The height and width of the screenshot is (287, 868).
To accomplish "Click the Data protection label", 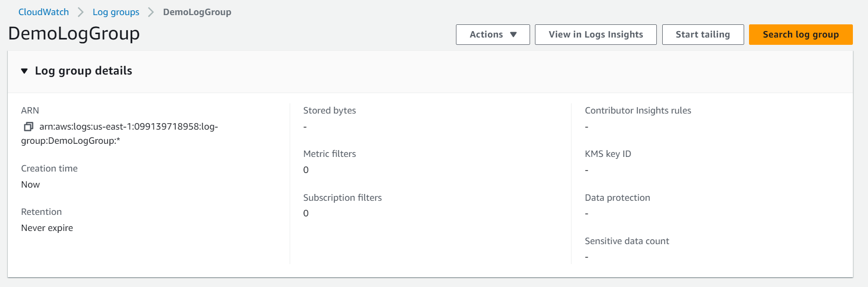I will 617,198.
